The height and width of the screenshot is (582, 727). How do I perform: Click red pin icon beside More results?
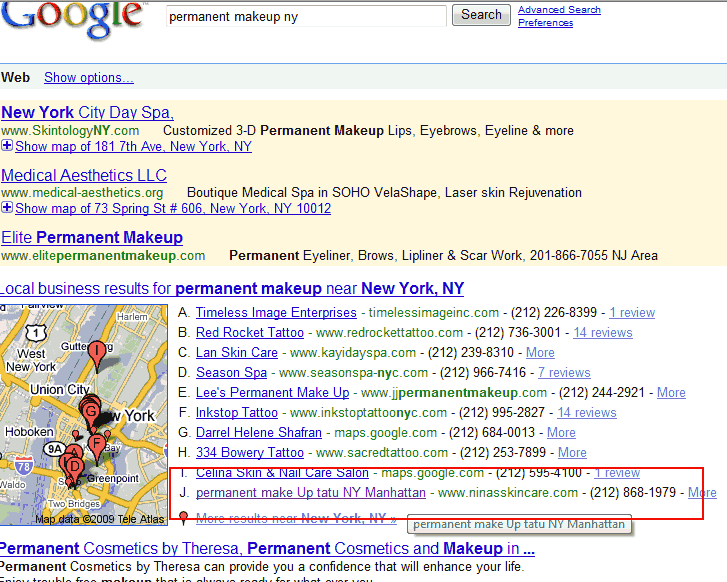184,518
